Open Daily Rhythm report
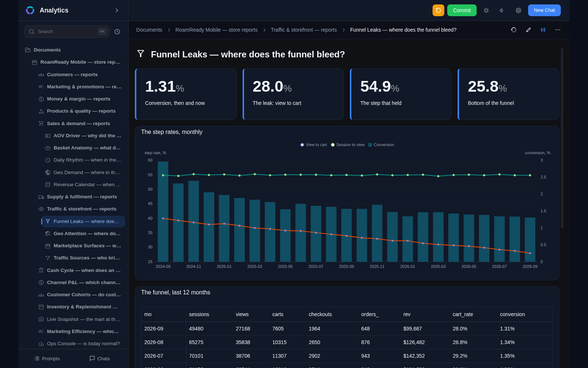 [x=83, y=160]
